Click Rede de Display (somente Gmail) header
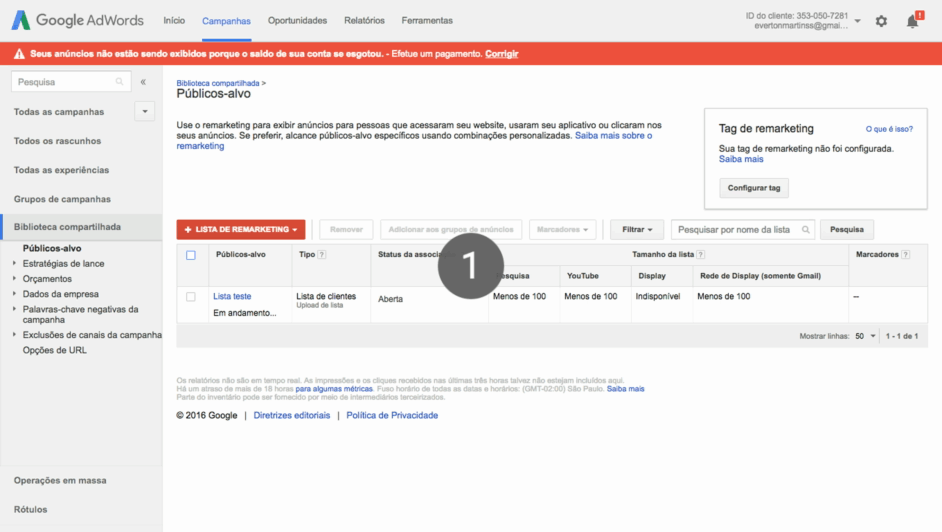The height and width of the screenshot is (532, 942). [x=761, y=276]
